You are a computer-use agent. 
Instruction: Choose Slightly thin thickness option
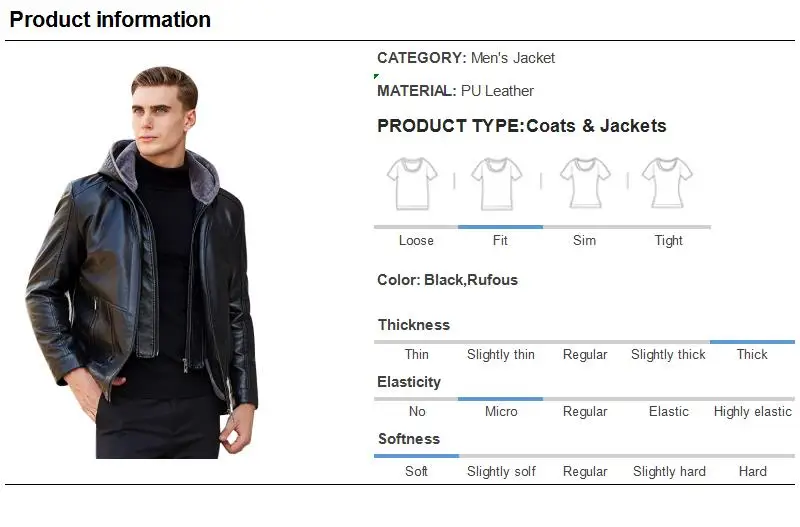pyautogui.click(x=500, y=354)
